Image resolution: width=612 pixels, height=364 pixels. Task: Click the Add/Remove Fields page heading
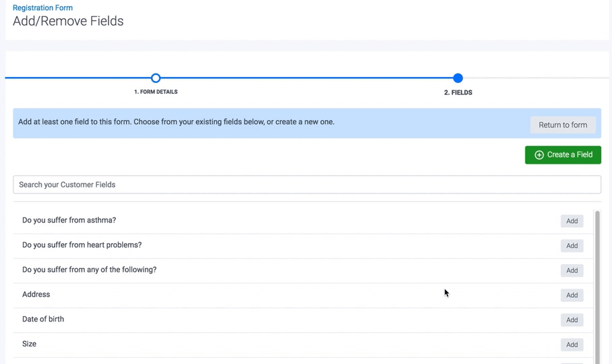pyautogui.click(x=68, y=21)
